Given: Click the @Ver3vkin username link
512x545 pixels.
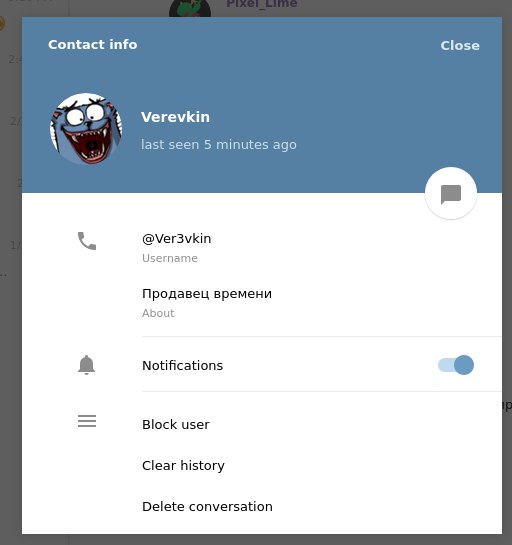Looking at the screenshot, I should coord(177,239).
